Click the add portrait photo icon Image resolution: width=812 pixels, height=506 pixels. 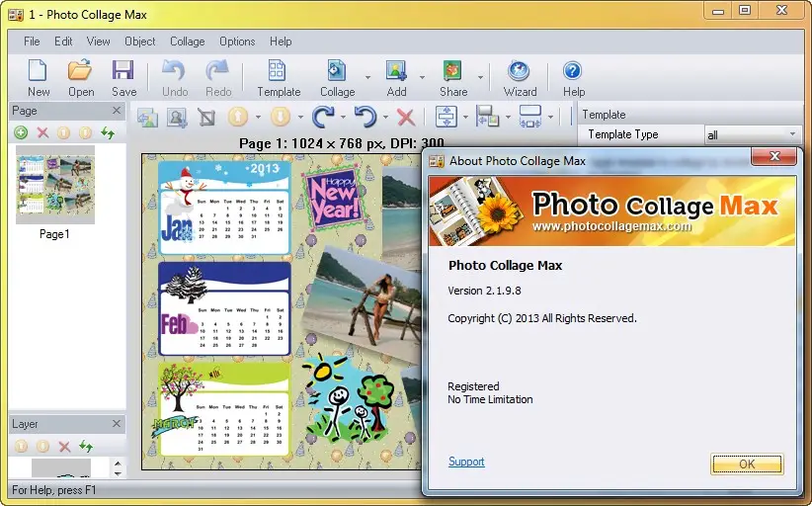tap(177, 118)
